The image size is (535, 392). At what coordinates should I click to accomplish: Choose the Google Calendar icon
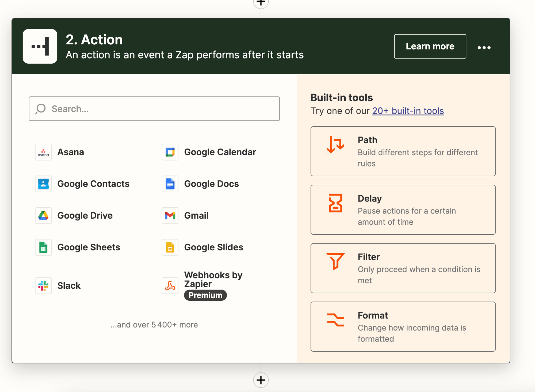coord(170,152)
